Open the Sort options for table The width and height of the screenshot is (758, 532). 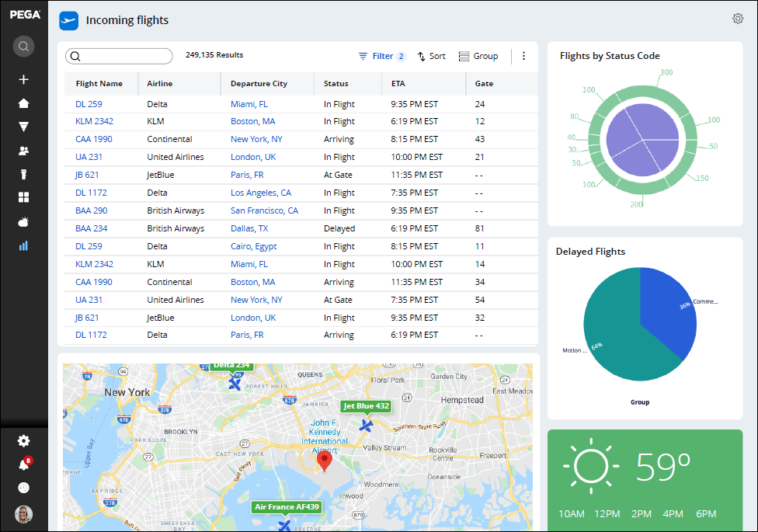pyautogui.click(x=432, y=56)
